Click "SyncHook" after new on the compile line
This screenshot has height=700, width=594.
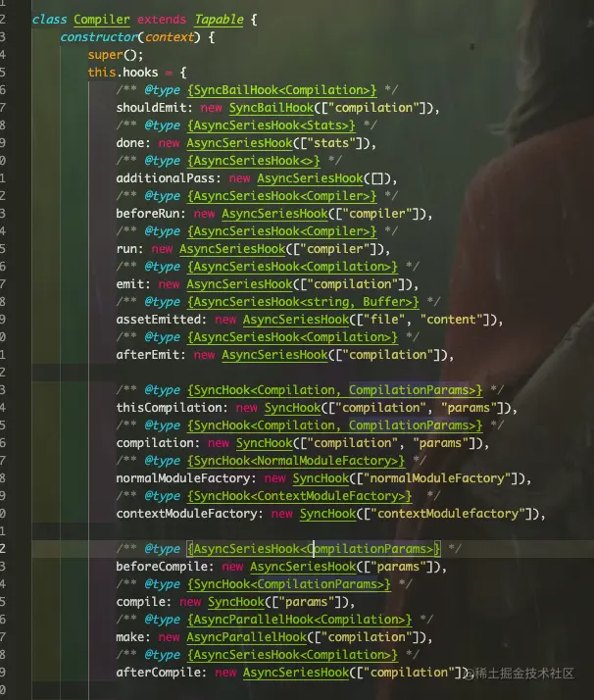click(236, 602)
